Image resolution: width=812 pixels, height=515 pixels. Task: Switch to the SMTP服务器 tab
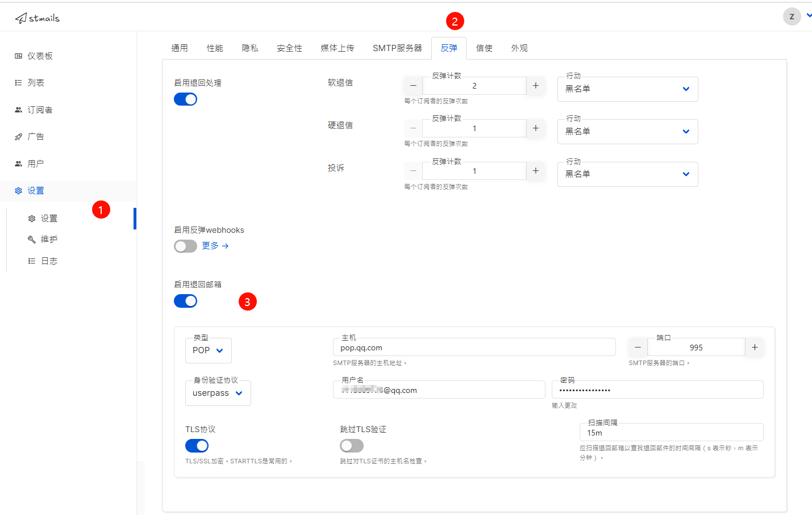(397, 48)
